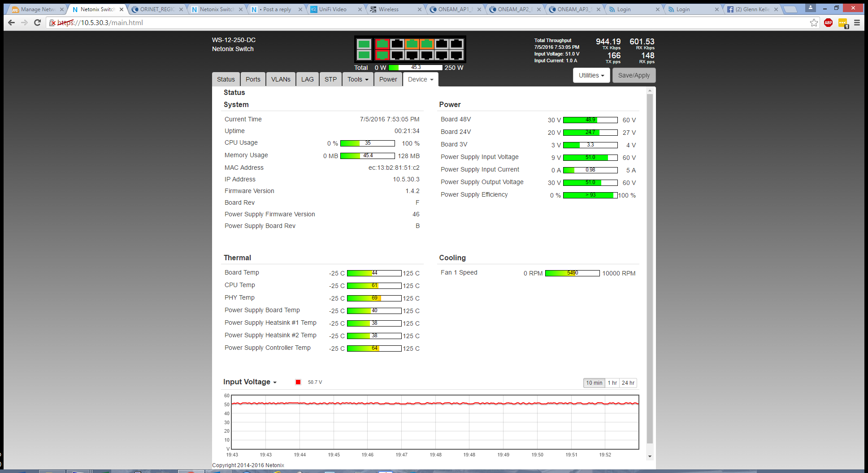Click the Adblock Plus extension icon
Image resolution: width=868 pixels, height=473 pixels.
[x=828, y=23]
